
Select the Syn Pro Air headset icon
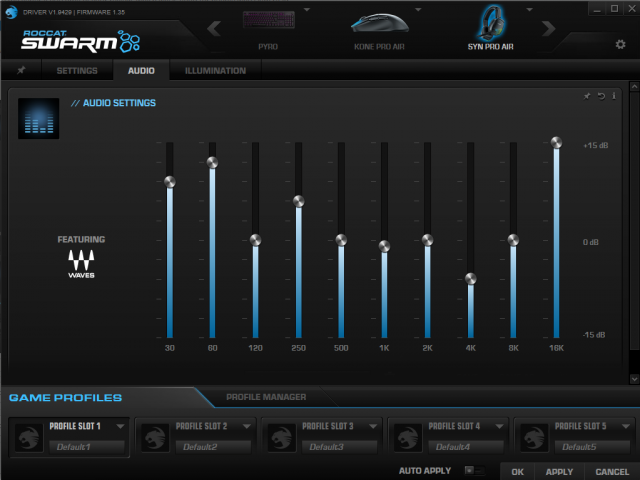tap(493, 22)
